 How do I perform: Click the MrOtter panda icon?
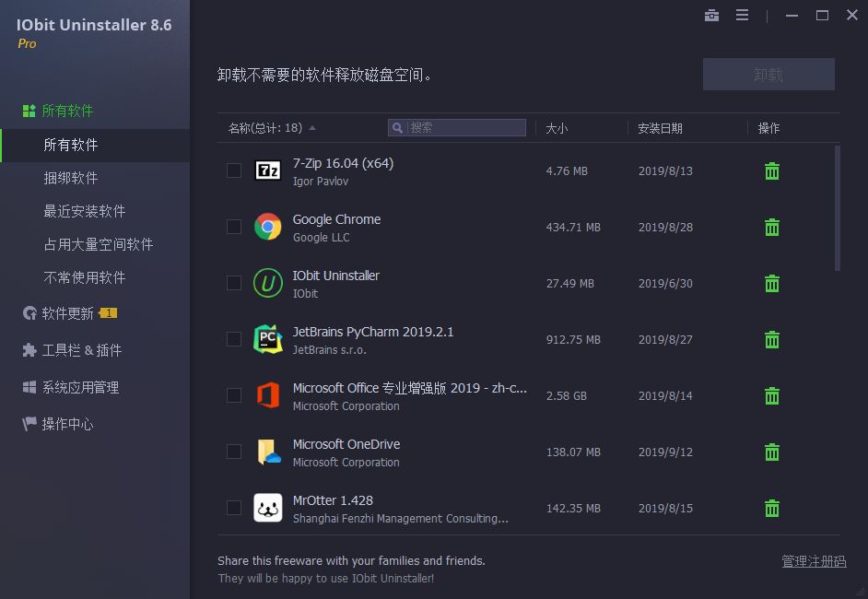(268, 508)
